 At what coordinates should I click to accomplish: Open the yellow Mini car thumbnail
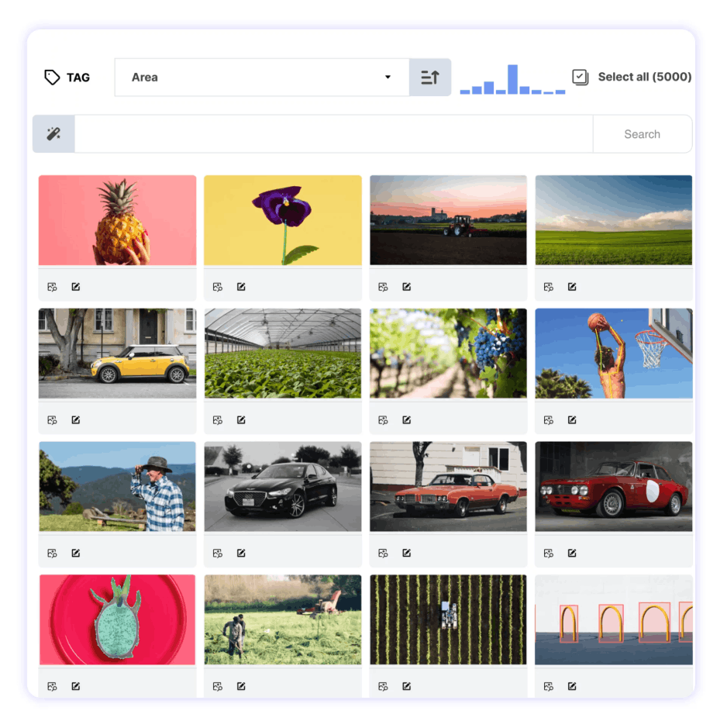click(x=118, y=354)
